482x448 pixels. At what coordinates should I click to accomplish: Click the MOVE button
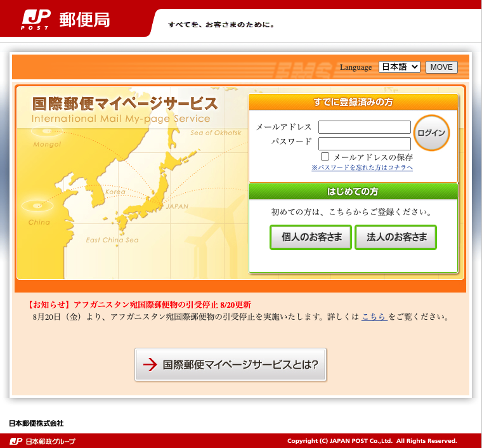point(441,67)
